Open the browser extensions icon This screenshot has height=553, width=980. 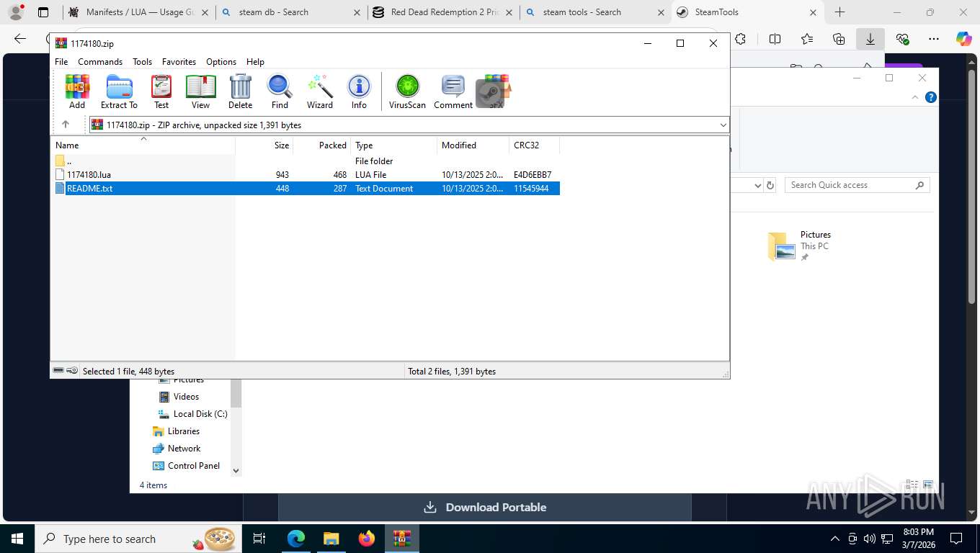tap(740, 39)
